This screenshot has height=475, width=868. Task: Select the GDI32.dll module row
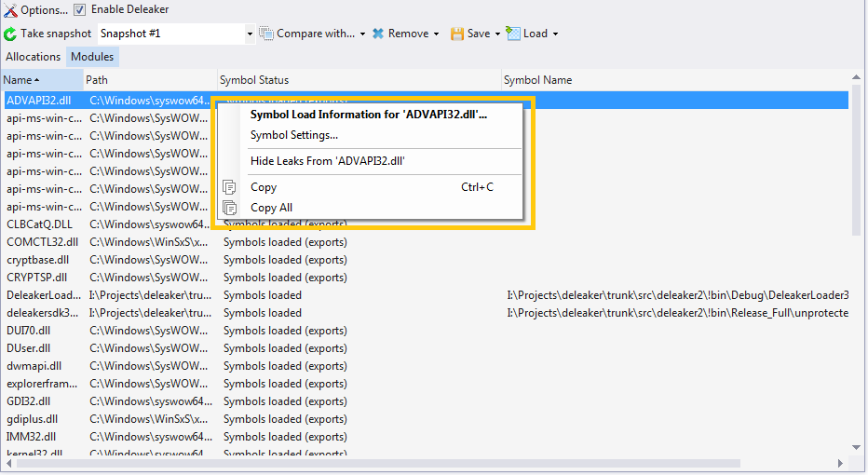[x=425, y=401]
